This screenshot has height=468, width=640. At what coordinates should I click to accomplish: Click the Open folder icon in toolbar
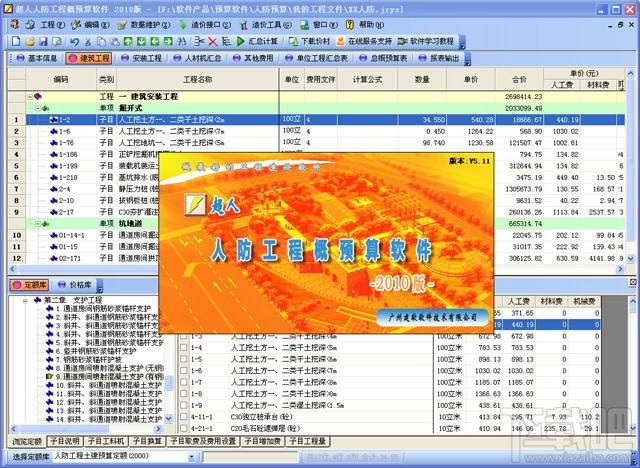click(x=29, y=41)
